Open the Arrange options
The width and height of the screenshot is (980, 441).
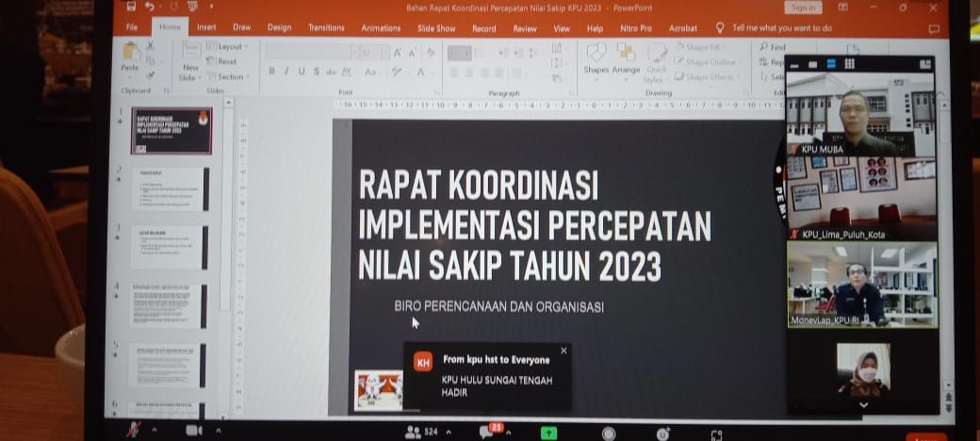(x=626, y=59)
